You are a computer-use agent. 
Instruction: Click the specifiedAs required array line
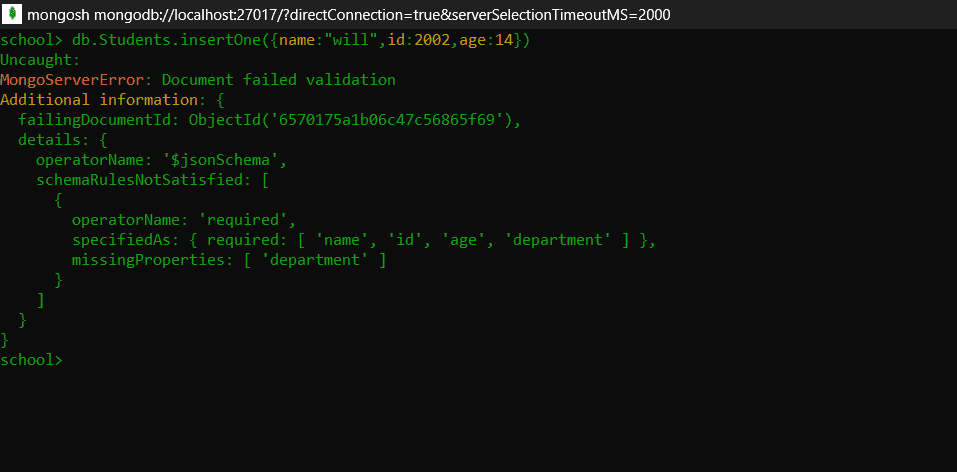click(363, 240)
